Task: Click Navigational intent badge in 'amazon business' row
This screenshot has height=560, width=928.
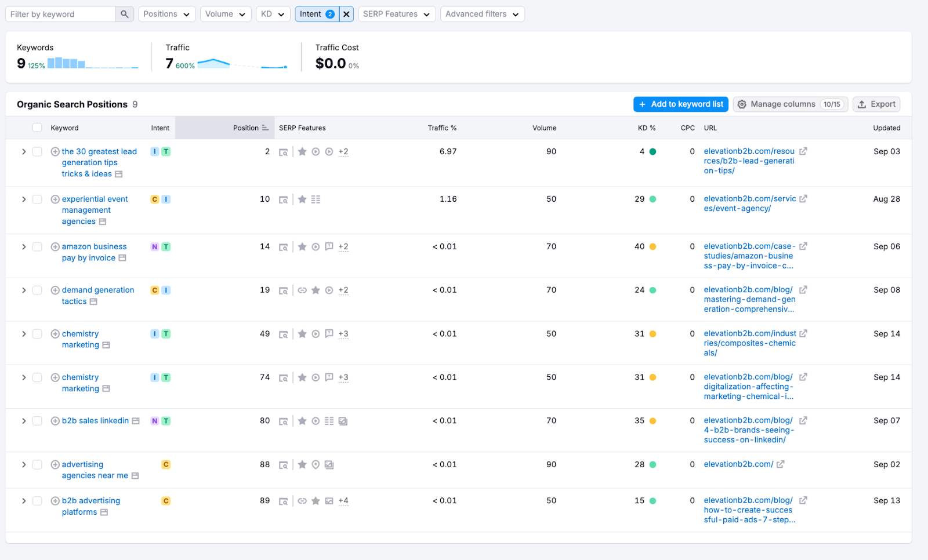Action: point(155,247)
